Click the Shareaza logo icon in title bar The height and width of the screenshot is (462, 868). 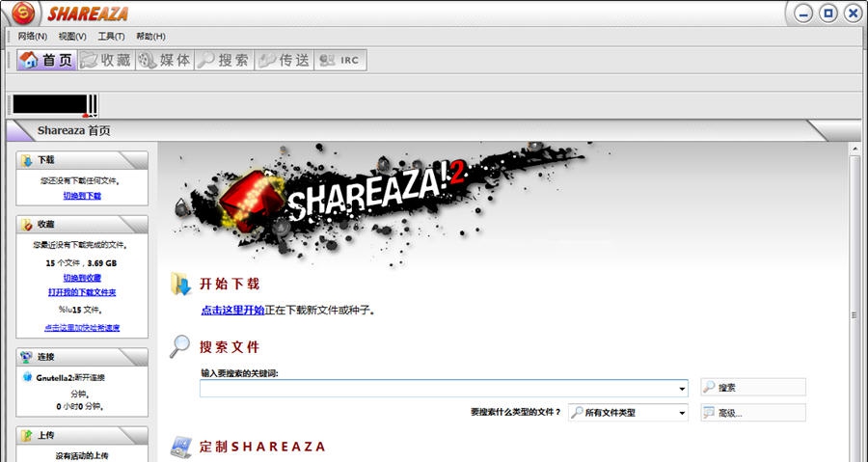click(23, 14)
